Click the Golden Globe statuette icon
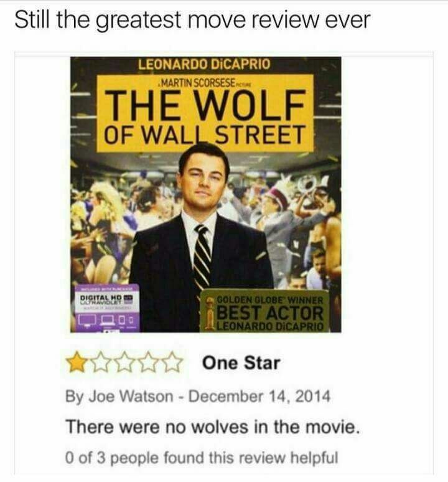The width and height of the screenshot is (448, 482). click(x=210, y=313)
